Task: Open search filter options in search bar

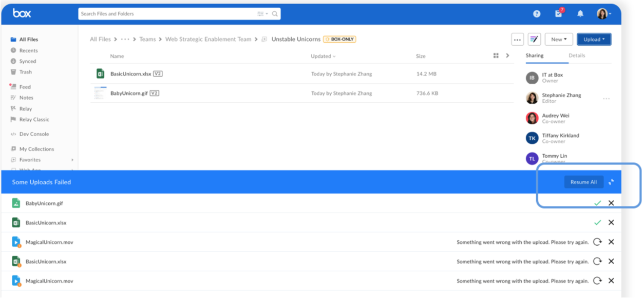Action: point(262,14)
